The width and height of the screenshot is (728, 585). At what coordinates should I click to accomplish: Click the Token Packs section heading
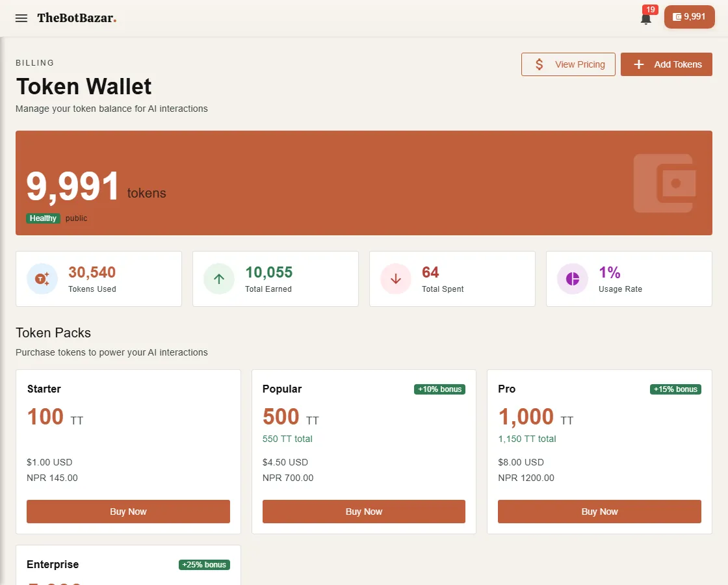(x=53, y=333)
